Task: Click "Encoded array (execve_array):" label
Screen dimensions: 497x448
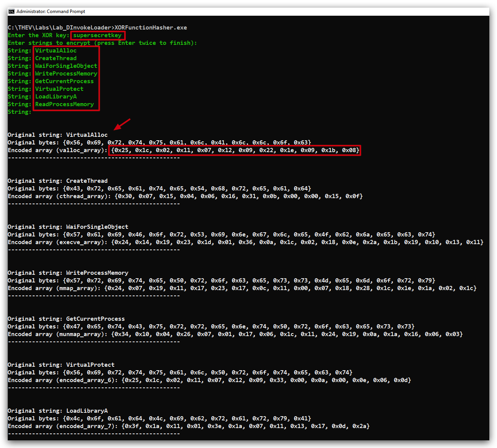Action: 58,242
